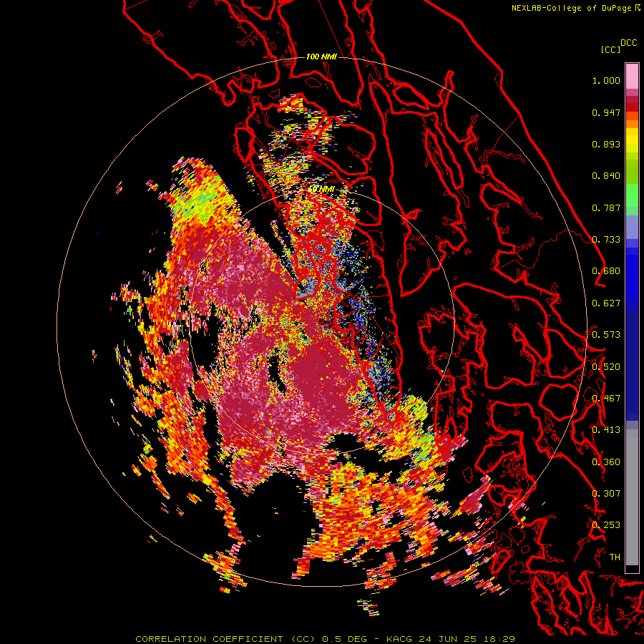644x644 pixels.
Task: Click the 18:29 timestamp
Action: pos(499,639)
